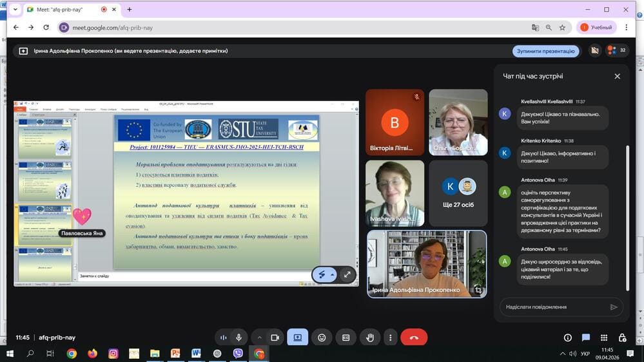Screen dimensions: 644x362
Task: Open audio settings next to microphone
Action: (x=224, y=338)
